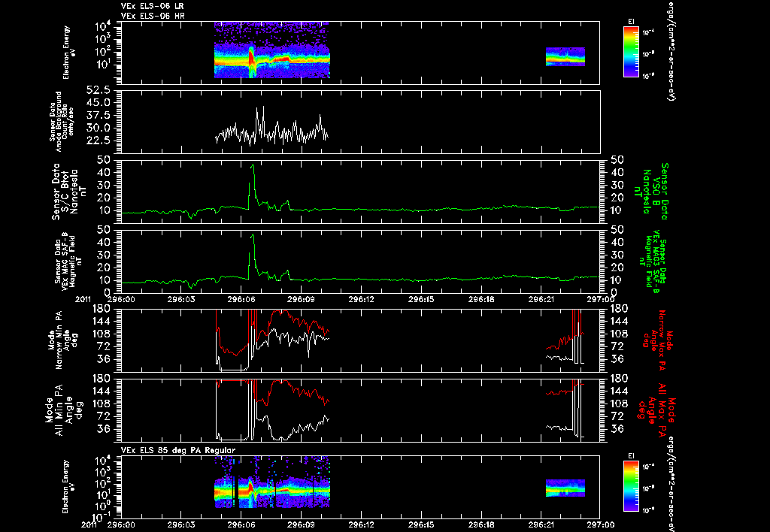Click the small 85 deg PA spectrogram segment after 296:21
This screenshot has height=532, width=770.
click(x=565, y=488)
